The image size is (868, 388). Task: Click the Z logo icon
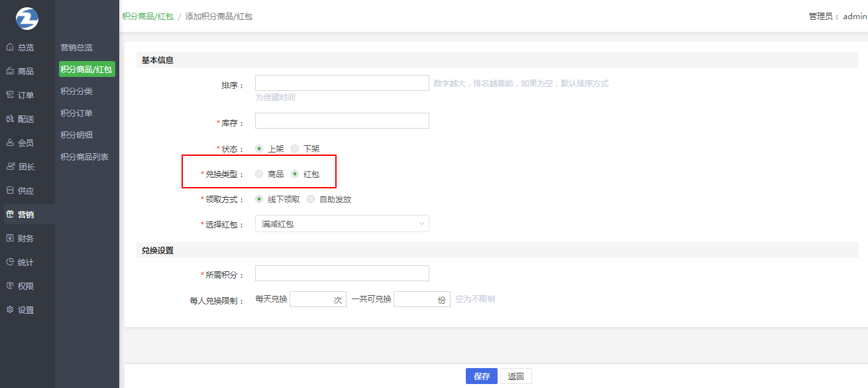coord(27,17)
